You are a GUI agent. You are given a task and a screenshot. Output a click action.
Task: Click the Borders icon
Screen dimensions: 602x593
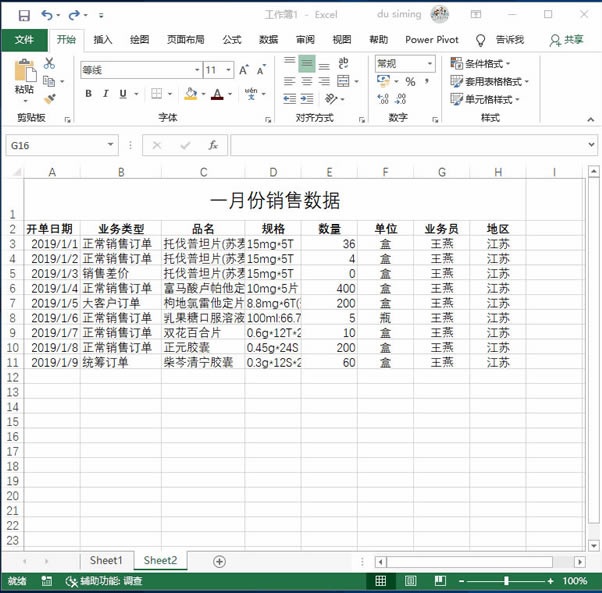click(156, 94)
